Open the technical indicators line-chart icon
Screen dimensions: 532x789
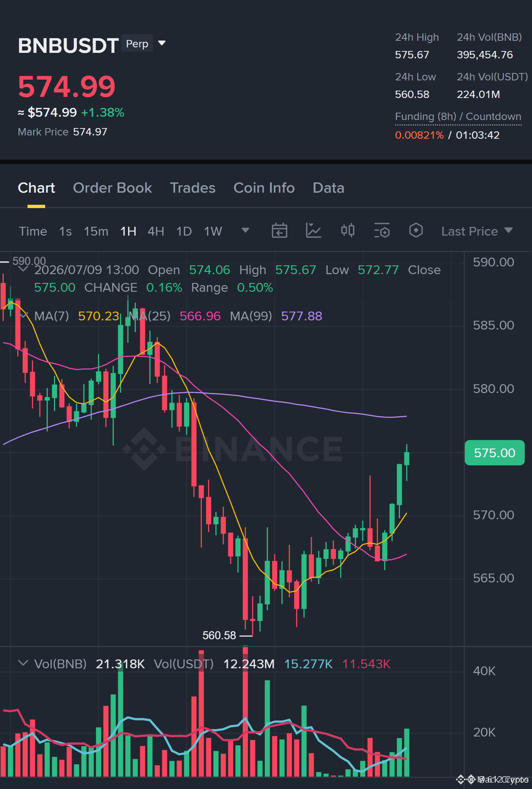coord(314,231)
